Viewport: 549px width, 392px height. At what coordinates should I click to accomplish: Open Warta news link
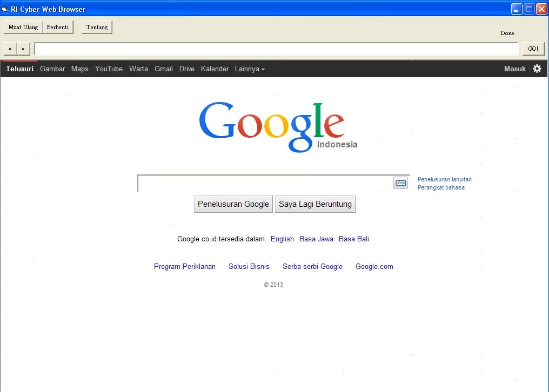coord(138,69)
